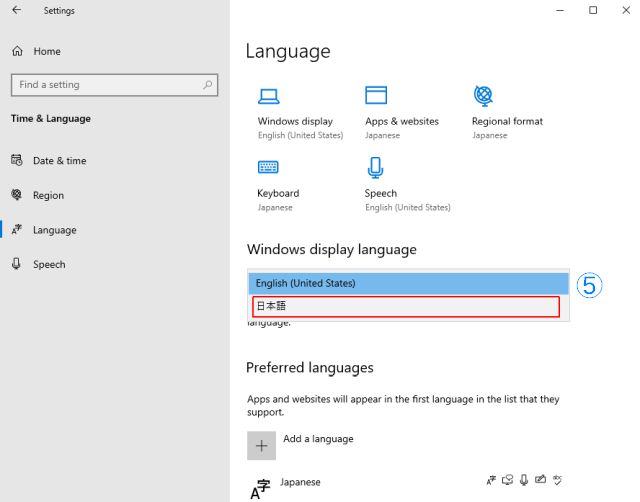The image size is (640, 502).
Task: Open Keyboard tile label
Action: point(278,193)
